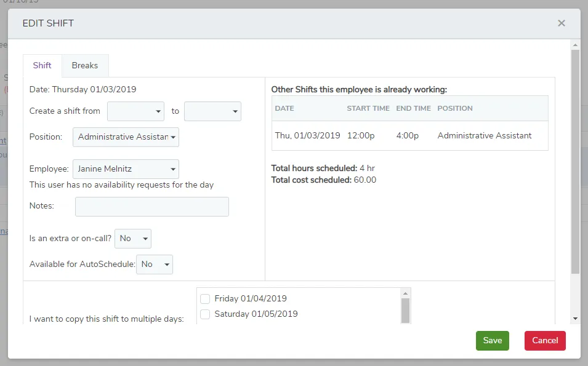Open the Available for AutoSchedule dropdown

coord(155,265)
